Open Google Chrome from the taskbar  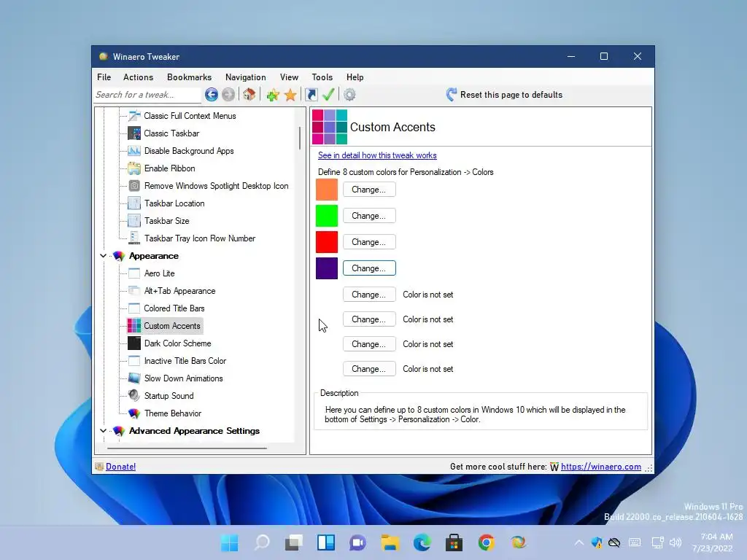tap(487, 542)
